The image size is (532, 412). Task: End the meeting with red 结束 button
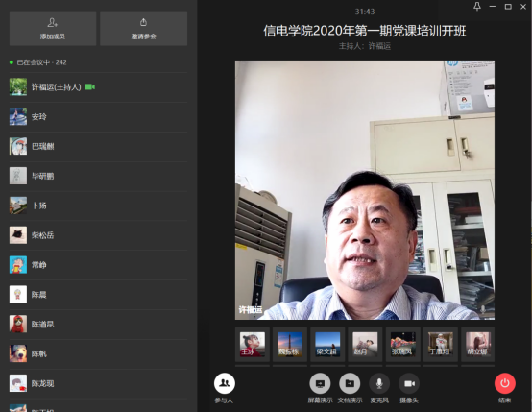(x=505, y=383)
